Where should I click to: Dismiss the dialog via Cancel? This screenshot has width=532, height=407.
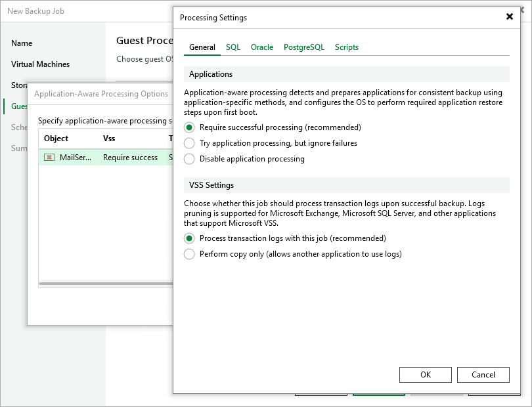[483, 375]
